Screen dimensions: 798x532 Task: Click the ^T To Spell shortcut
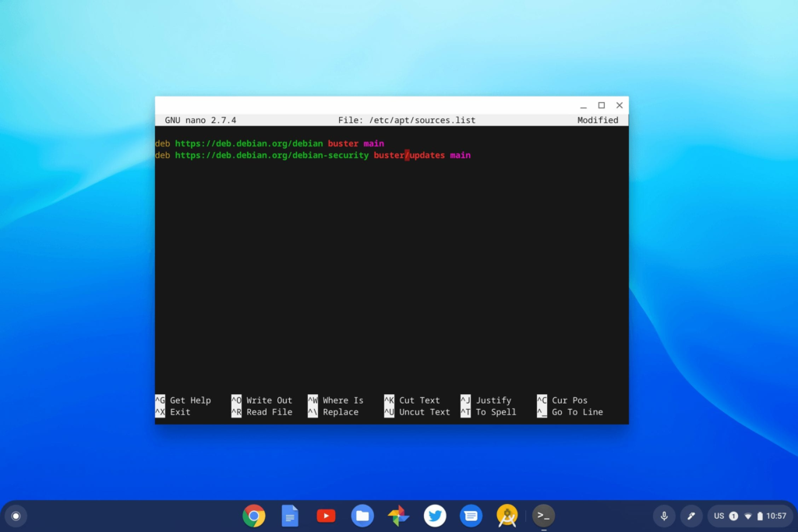pos(488,412)
